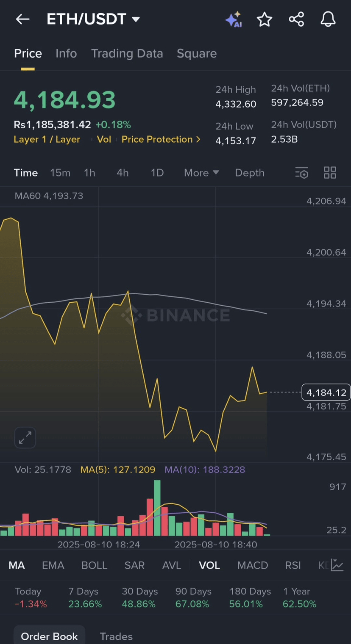Toggle the VOL indicator
The height and width of the screenshot is (644, 351).
[x=209, y=565]
